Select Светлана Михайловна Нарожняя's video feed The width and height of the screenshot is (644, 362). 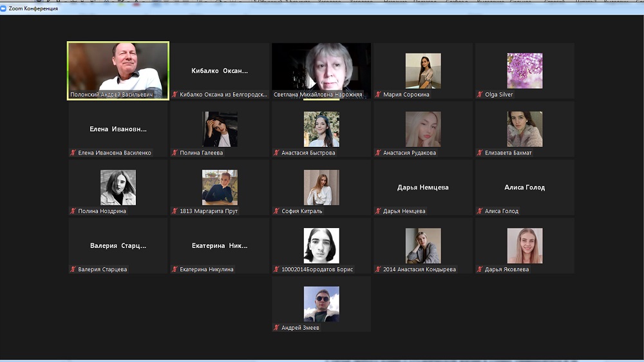point(321,68)
